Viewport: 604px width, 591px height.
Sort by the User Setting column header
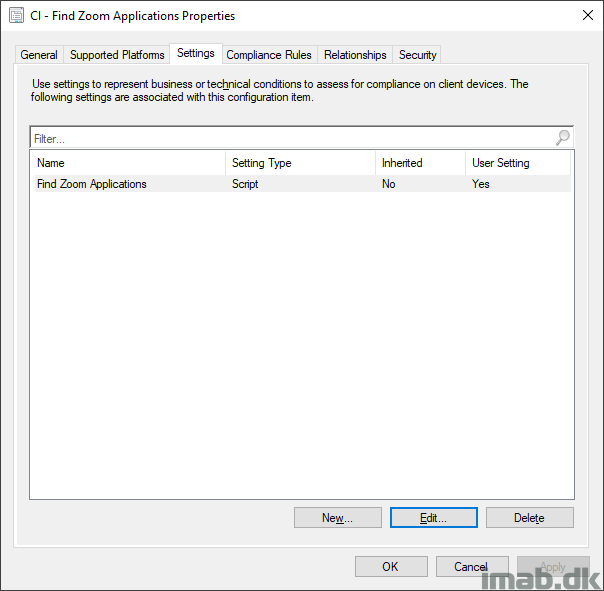(x=518, y=163)
